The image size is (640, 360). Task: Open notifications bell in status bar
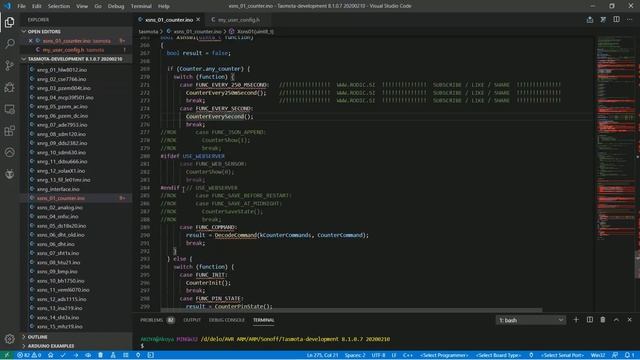629,355
